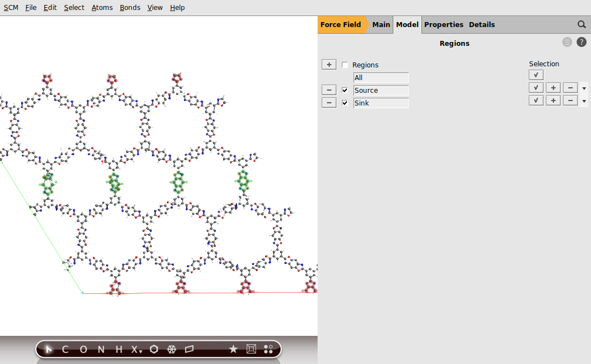Open the Details tab
Viewport: 591px width, 364px height.
click(482, 24)
